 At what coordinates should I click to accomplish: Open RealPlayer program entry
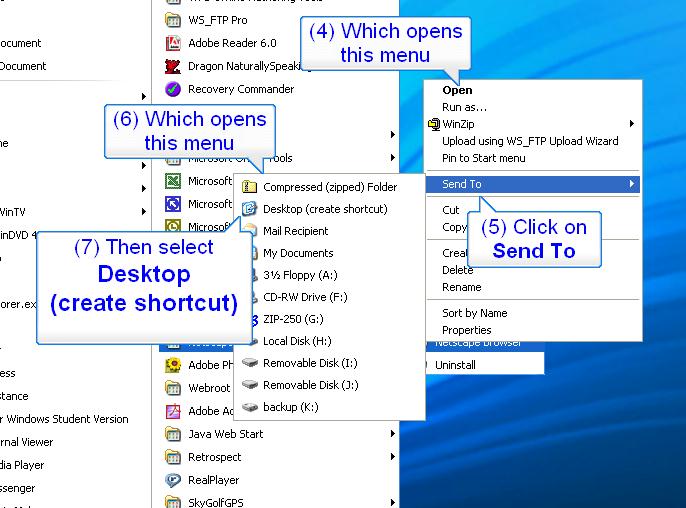tap(214, 480)
